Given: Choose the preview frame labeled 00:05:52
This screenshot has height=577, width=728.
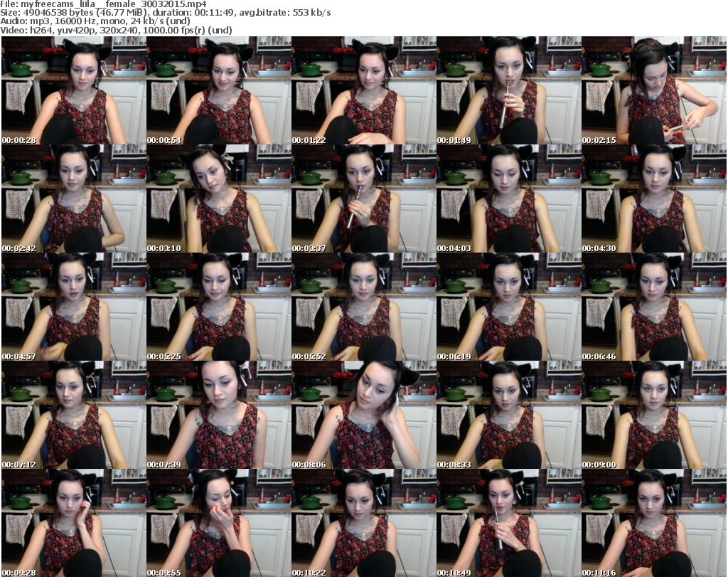Looking at the screenshot, I should tap(363, 307).
